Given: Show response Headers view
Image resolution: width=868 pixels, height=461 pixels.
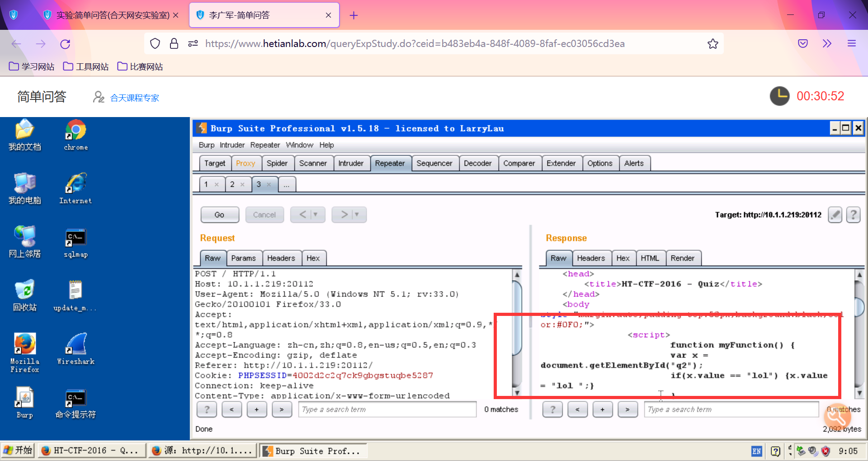Looking at the screenshot, I should (591, 259).
